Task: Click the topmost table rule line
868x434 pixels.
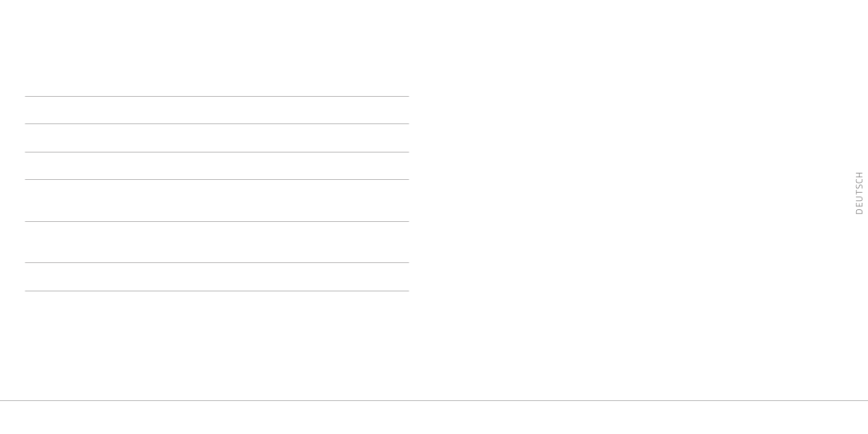Action: [x=217, y=96]
